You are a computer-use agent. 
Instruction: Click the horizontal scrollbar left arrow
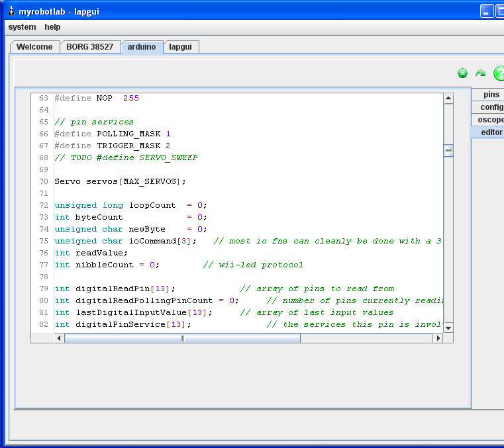tap(59, 338)
